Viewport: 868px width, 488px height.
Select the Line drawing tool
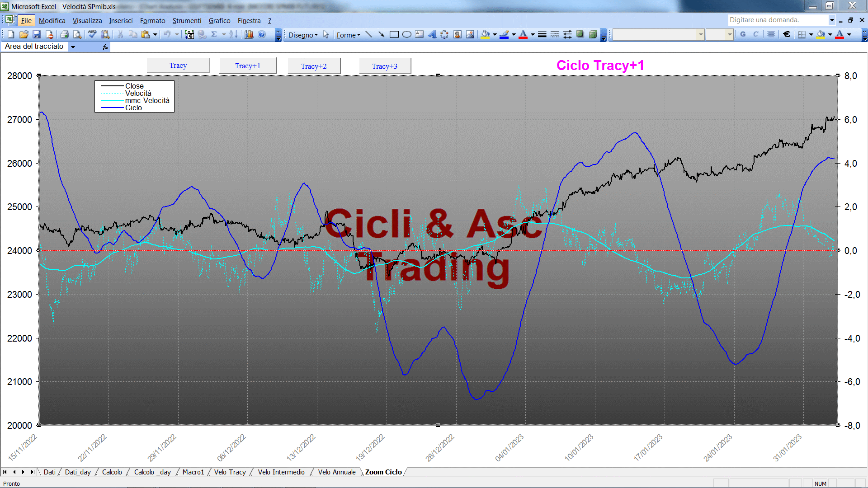[x=369, y=35]
